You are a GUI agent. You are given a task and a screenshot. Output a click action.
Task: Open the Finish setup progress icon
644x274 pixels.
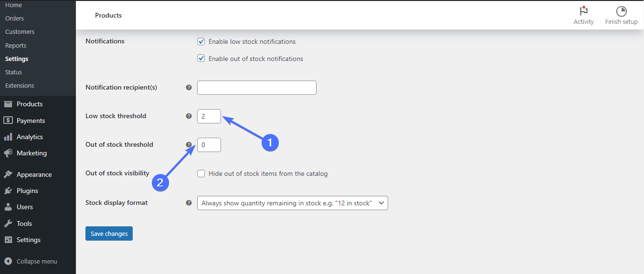click(621, 11)
